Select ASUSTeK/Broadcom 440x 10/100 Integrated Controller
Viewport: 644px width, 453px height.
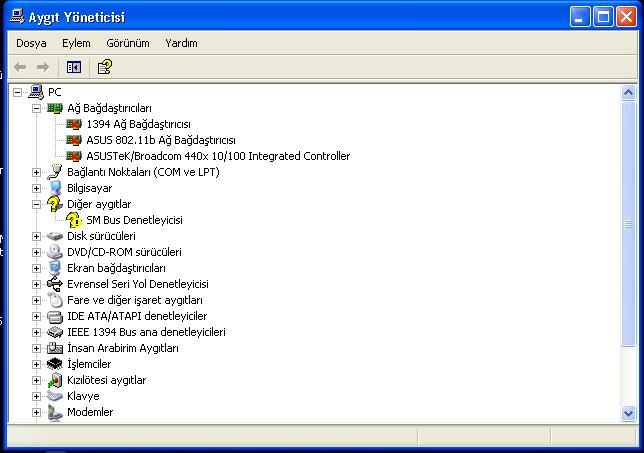point(218,156)
